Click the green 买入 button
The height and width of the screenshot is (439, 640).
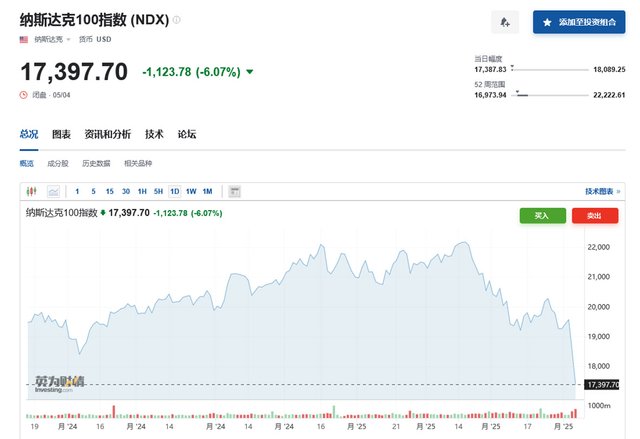[x=542, y=215]
